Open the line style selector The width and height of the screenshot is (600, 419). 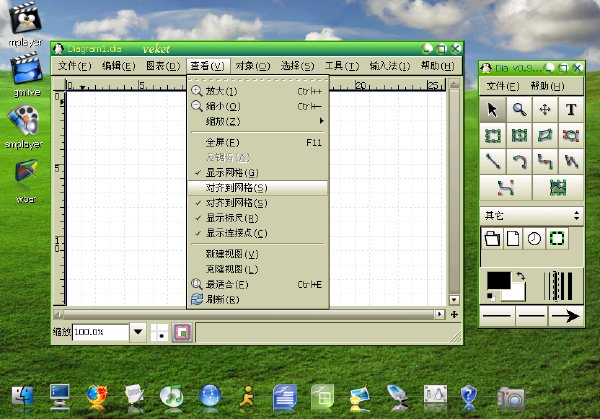(532, 316)
